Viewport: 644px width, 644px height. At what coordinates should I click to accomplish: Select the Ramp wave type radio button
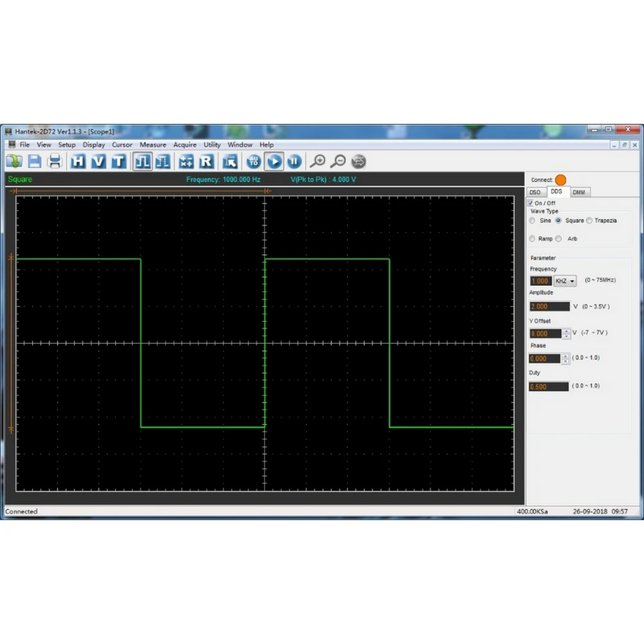point(533,239)
